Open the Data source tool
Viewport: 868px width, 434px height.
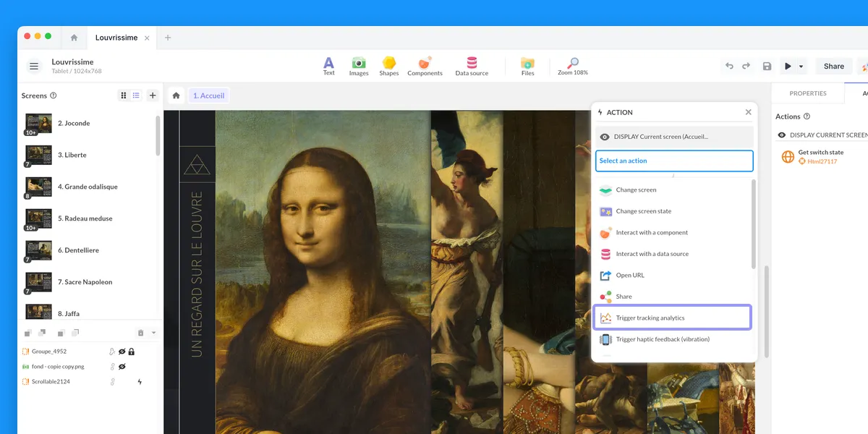(x=472, y=66)
